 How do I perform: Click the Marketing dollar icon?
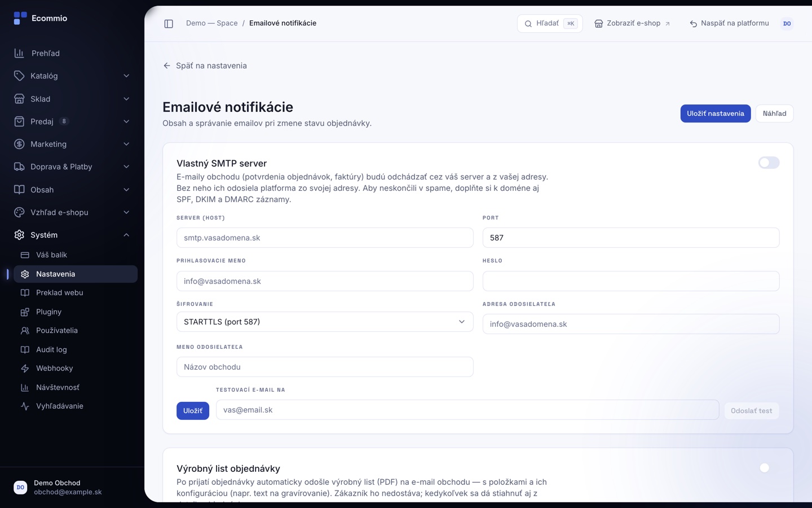point(19,144)
